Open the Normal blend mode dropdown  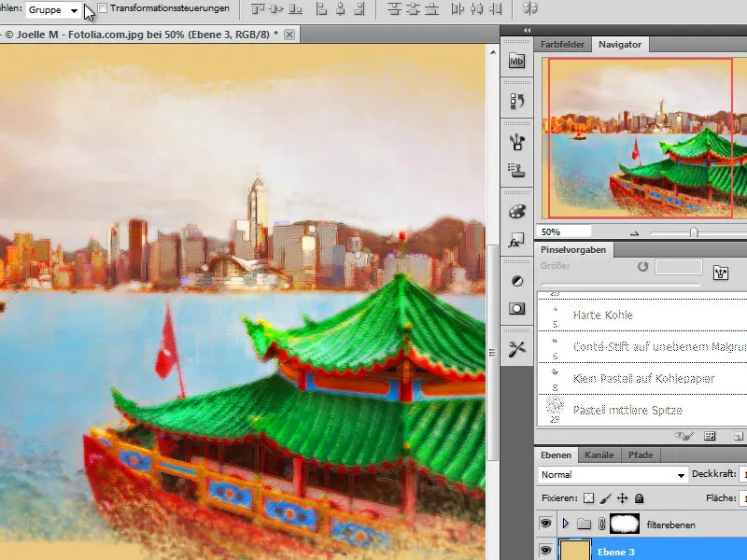(x=613, y=475)
